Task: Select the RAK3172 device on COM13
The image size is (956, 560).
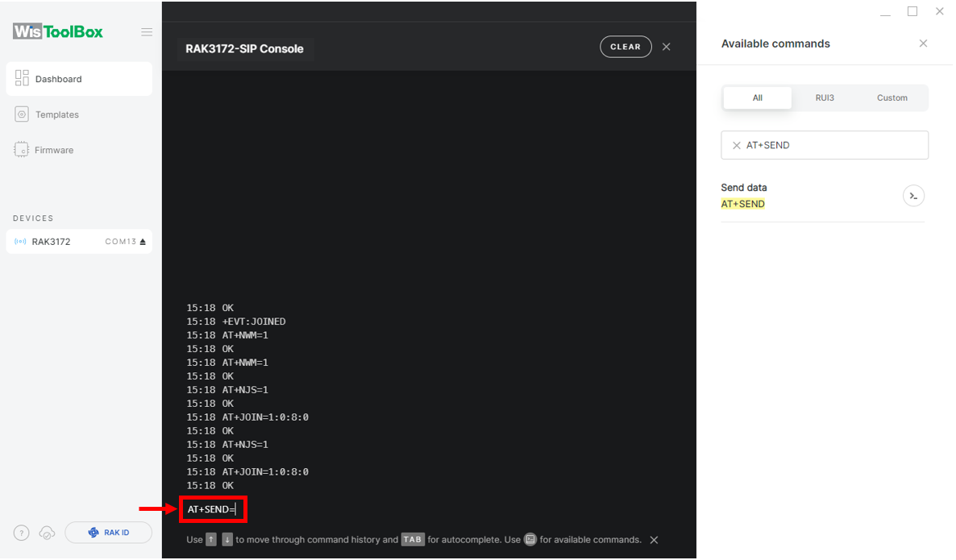Action: click(79, 241)
